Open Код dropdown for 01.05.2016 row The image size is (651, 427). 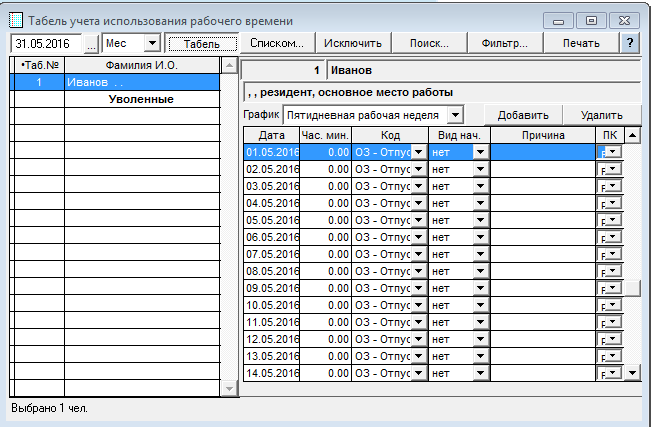(419, 152)
